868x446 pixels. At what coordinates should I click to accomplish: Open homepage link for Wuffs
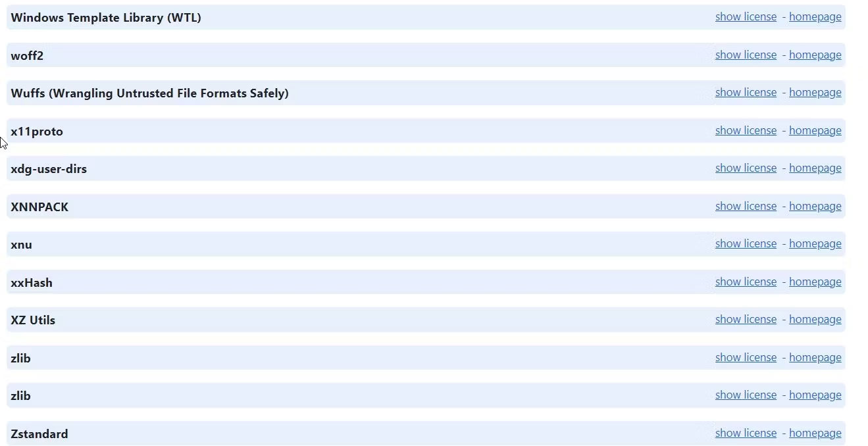(815, 93)
